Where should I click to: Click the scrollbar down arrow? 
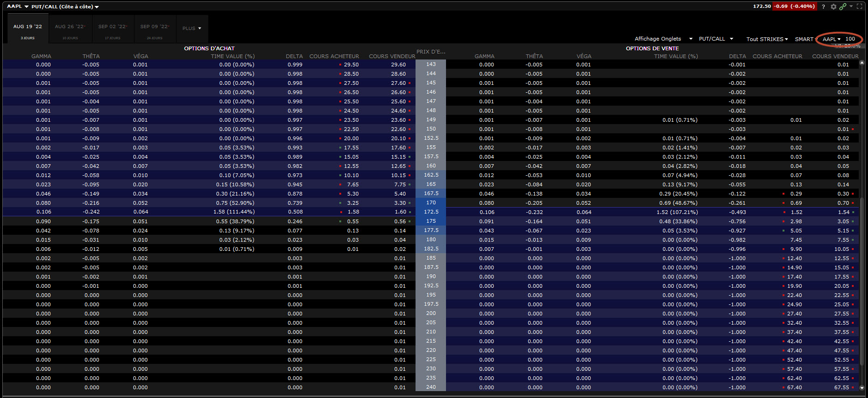[862, 388]
